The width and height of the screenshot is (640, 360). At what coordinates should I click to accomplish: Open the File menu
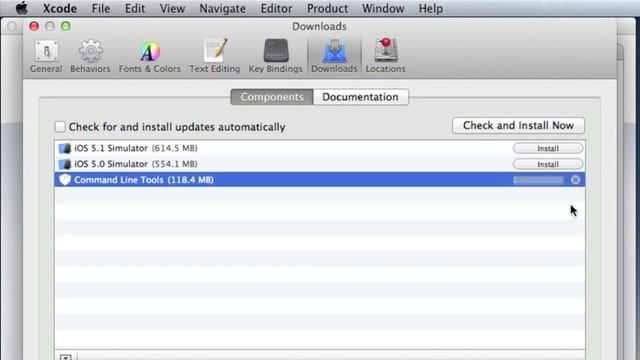pos(101,8)
